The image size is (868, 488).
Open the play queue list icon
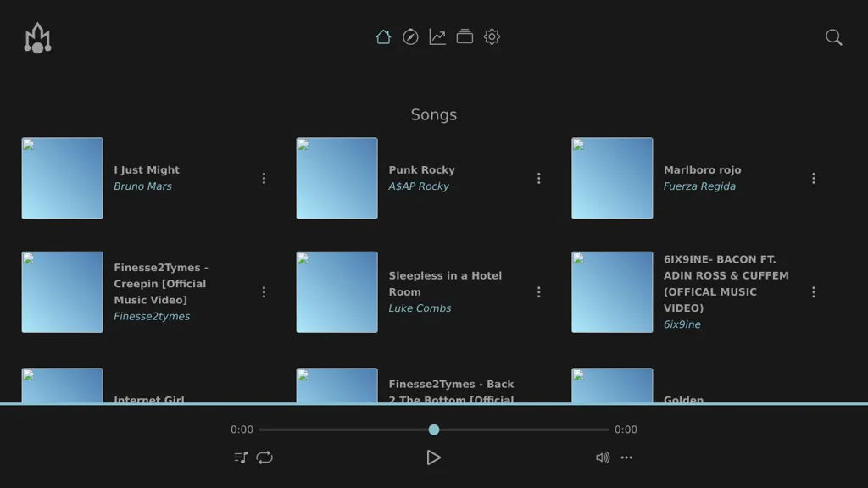coord(241,457)
